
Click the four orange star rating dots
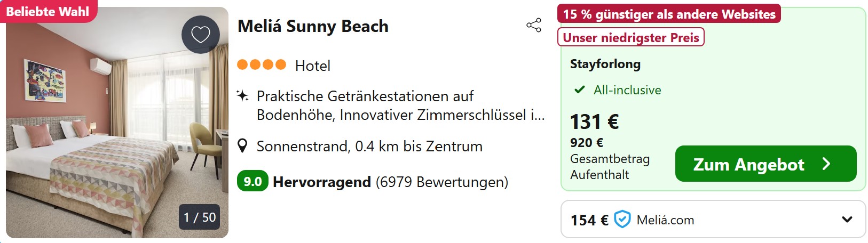coord(262,65)
